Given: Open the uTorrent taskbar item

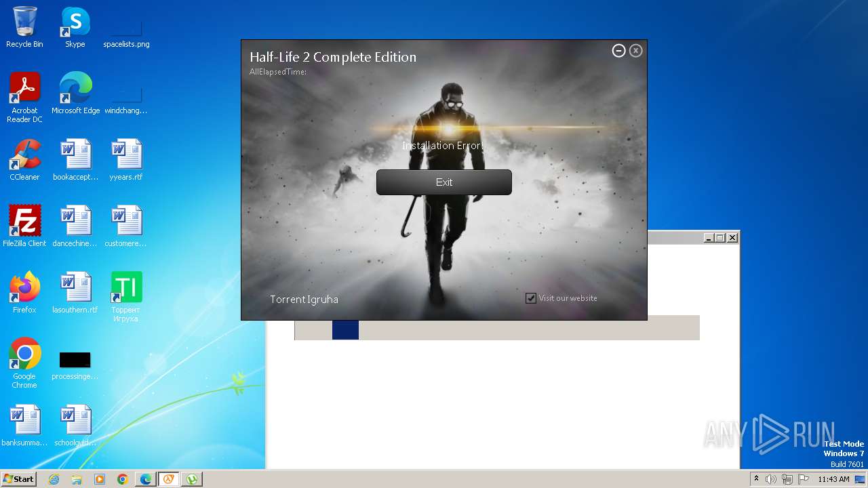Looking at the screenshot, I should 192,479.
